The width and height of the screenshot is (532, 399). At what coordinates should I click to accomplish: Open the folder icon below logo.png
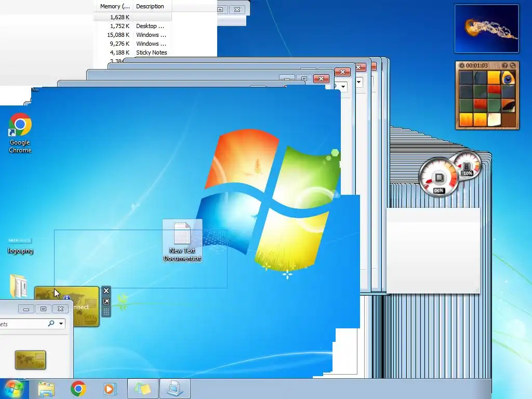[18, 286]
